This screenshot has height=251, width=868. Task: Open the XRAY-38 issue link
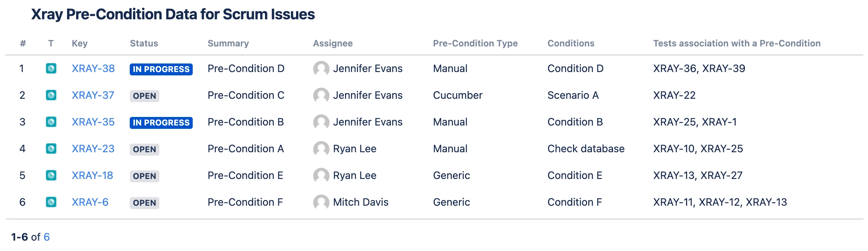(x=93, y=69)
